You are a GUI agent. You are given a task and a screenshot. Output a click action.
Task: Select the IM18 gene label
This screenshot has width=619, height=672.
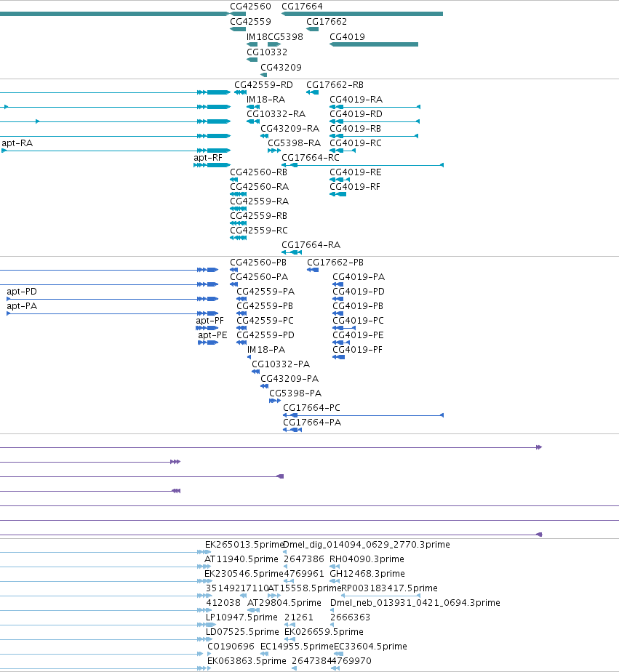[257, 37]
